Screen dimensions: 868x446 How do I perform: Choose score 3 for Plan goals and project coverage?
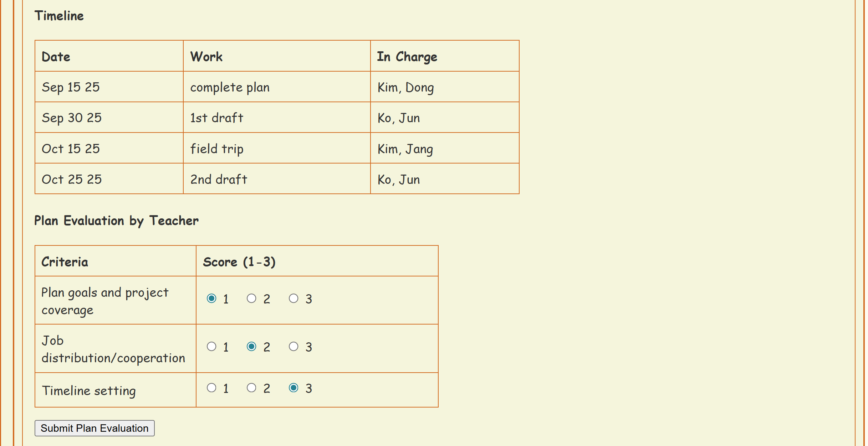[293, 299]
